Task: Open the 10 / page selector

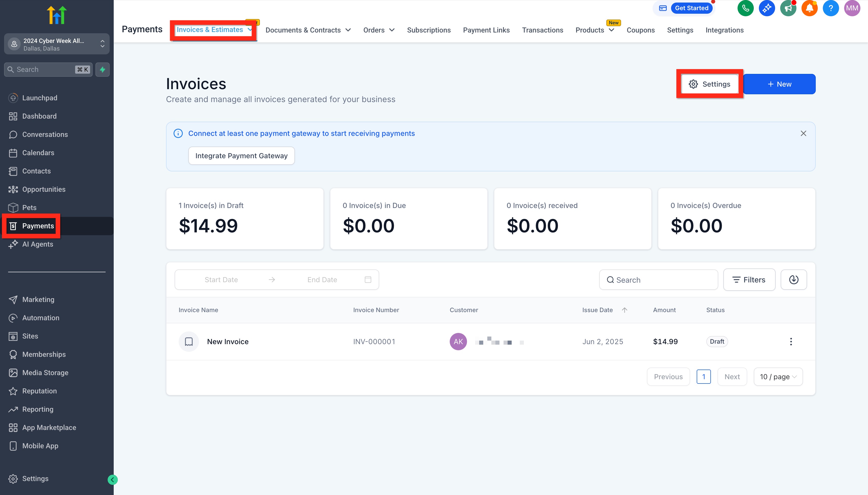Action: click(778, 377)
